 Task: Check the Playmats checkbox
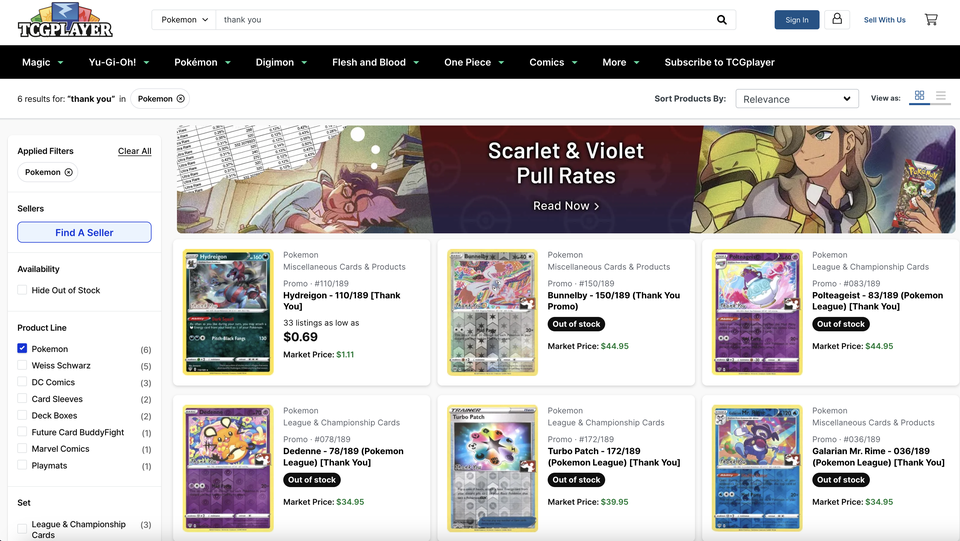coord(22,465)
